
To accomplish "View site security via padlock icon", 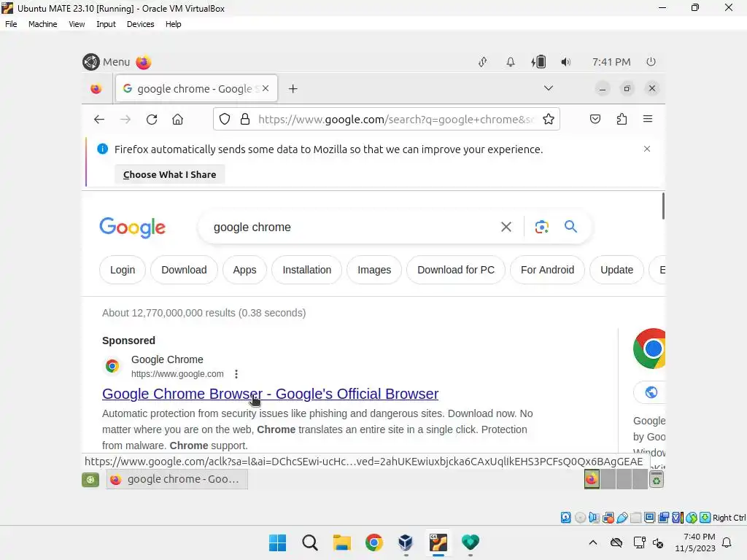I will [245, 119].
